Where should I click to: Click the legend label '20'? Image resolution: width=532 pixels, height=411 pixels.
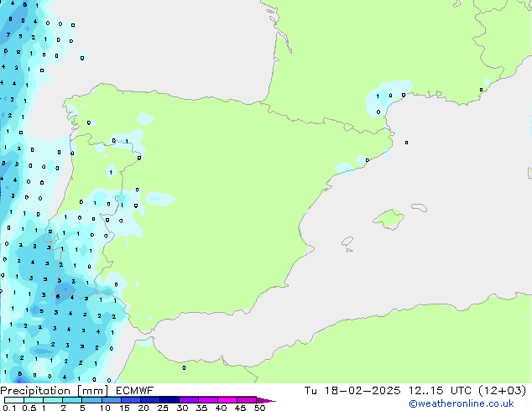(x=143, y=408)
